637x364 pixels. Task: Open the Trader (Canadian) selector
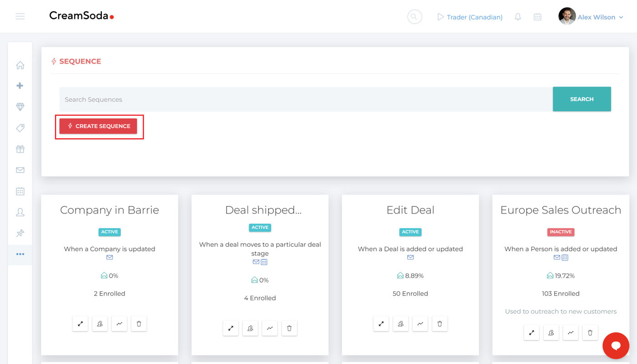tap(470, 17)
